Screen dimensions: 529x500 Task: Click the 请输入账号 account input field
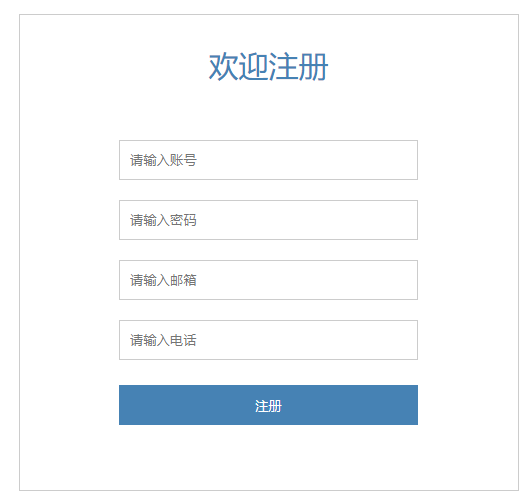[268, 160]
